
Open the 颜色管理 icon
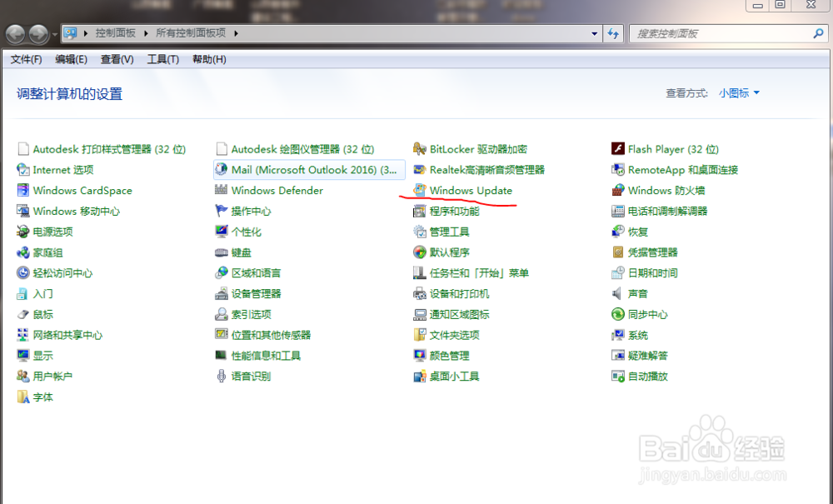420,356
